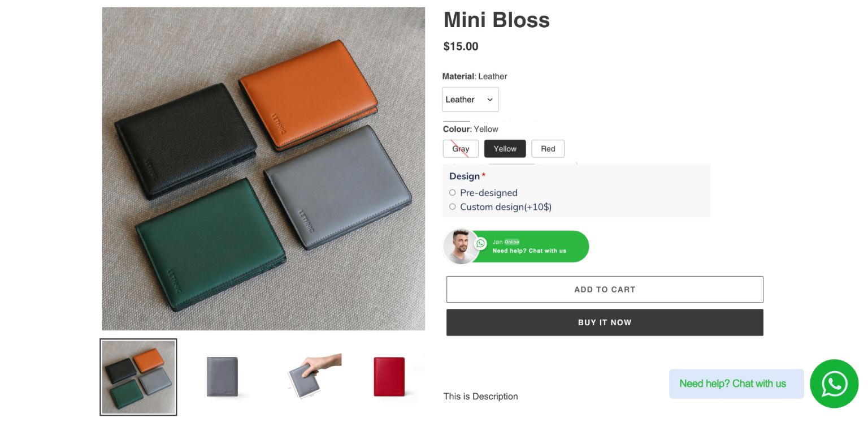
Task: Open the Leather material dropdown
Action: 470,99
